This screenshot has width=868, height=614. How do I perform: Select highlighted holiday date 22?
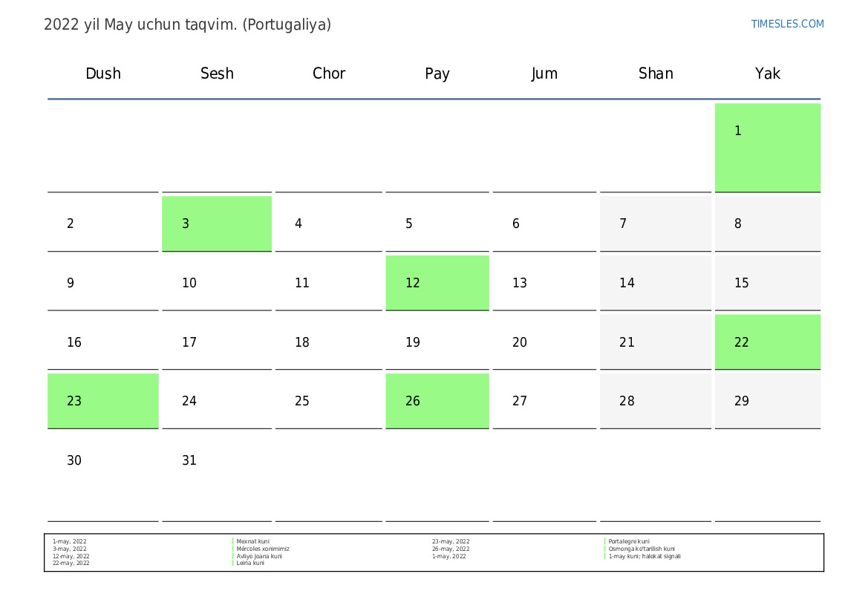point(767,342)
